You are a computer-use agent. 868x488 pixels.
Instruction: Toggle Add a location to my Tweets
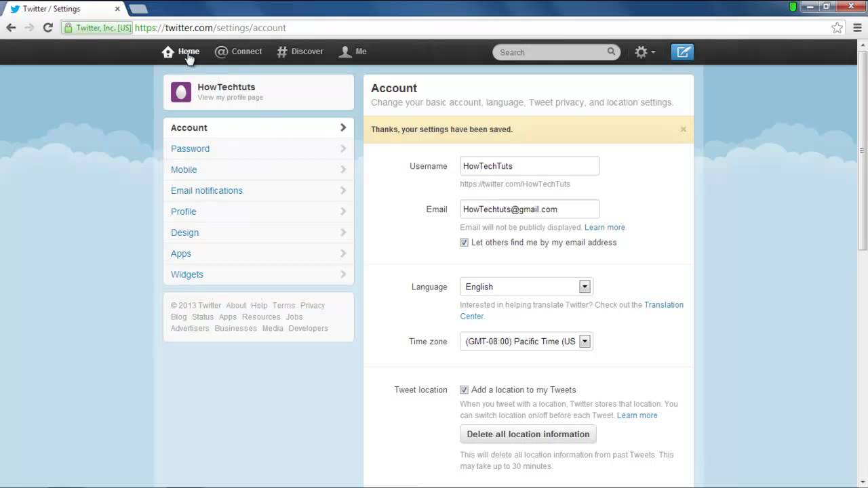[464, 390]
